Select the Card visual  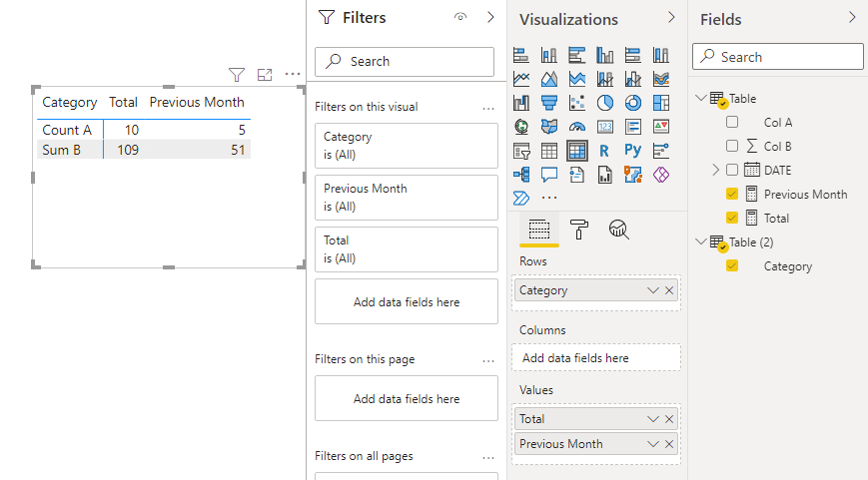[605, 127]
